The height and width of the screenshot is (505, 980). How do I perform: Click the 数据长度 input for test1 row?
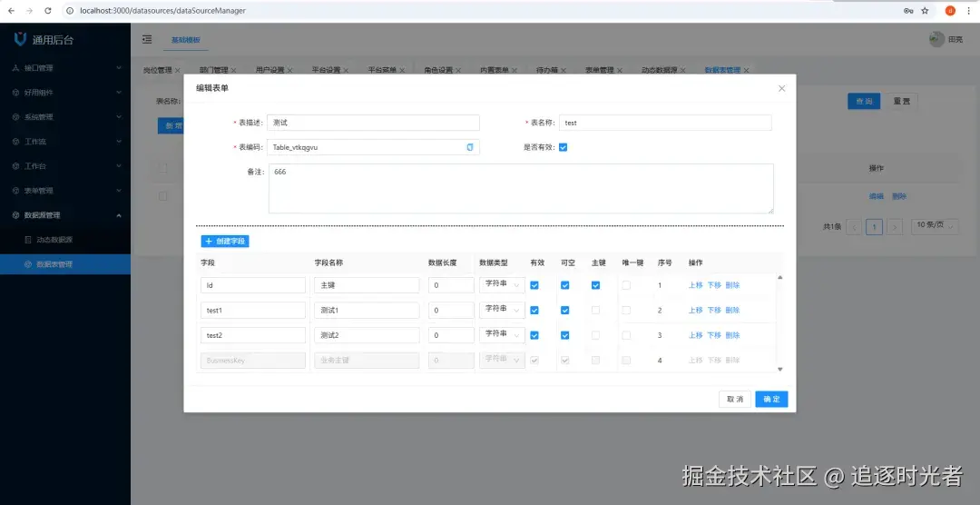[451, 311]
